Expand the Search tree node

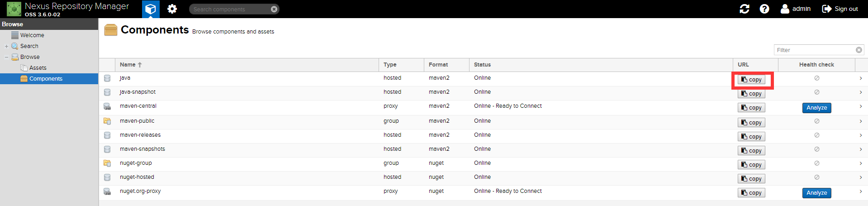pyautogui.click(x=6, y=46)
